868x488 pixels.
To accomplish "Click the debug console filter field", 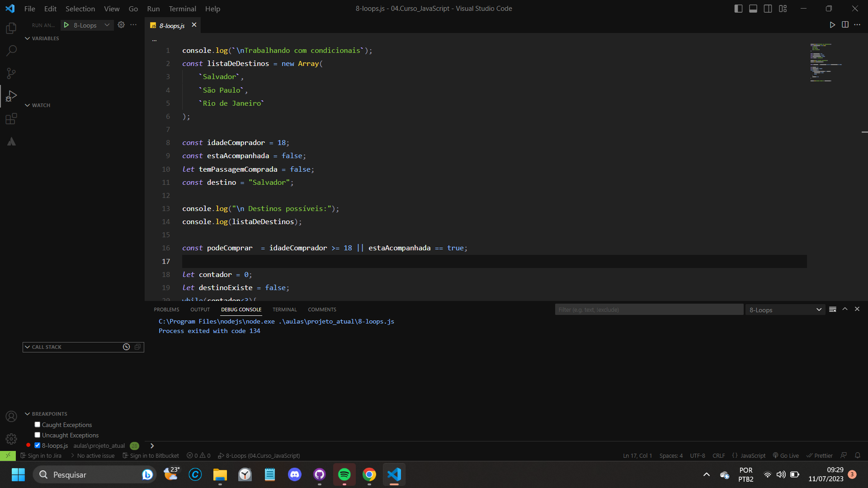I will click(x=649, y=310).
